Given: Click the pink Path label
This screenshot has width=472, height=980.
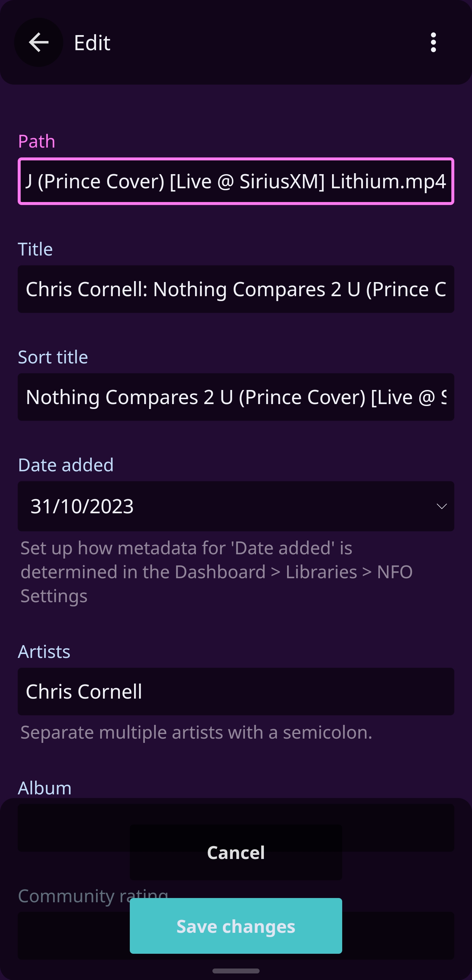Looking at the screenshot, I should (x=37, y=141).
